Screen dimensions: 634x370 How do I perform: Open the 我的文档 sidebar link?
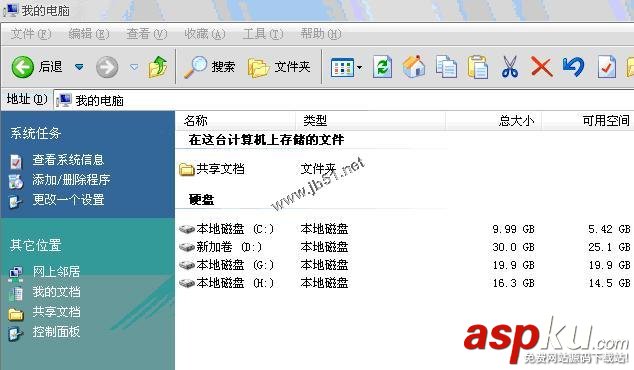click(x=56, y=292)
